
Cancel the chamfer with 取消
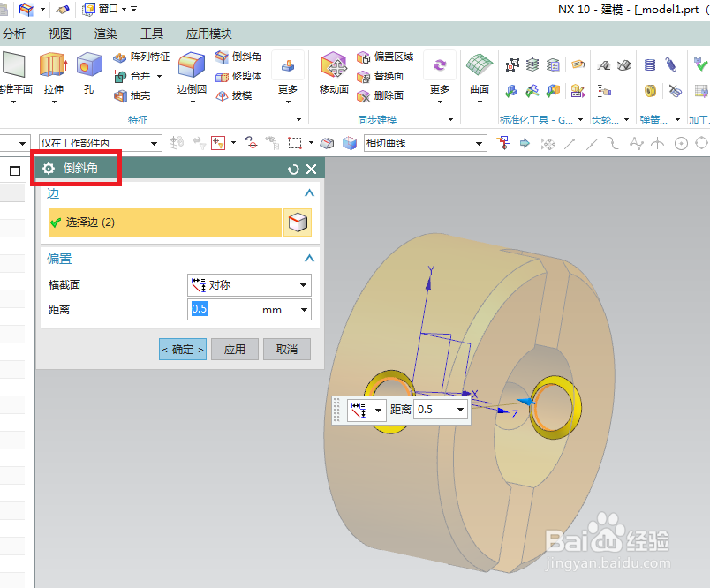pyautogui.click(x=287, y=350)
